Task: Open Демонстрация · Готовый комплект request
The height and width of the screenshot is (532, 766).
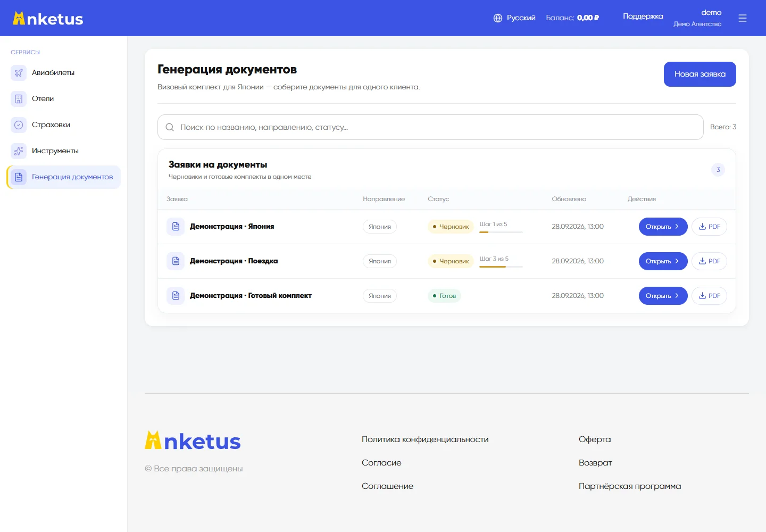Action: (663, 296)
